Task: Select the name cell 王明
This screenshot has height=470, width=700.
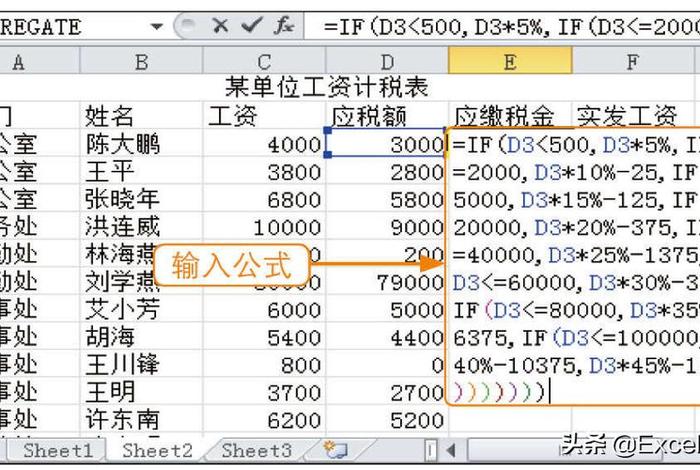Action: (x=141, y=393)
